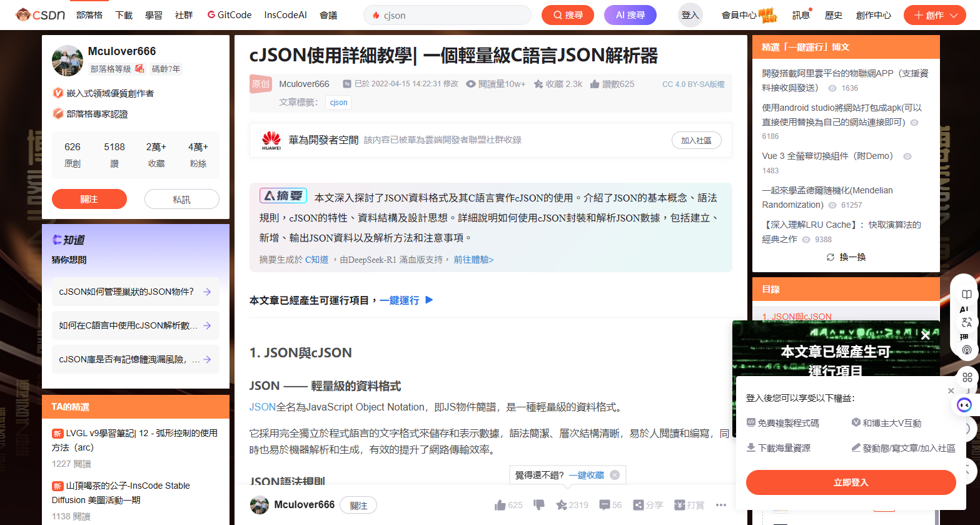980x525 pixels.
Task: Like the article with the bottom-bar thumbs-up 625
Action: pyautogui.click(x=508, y=505)
